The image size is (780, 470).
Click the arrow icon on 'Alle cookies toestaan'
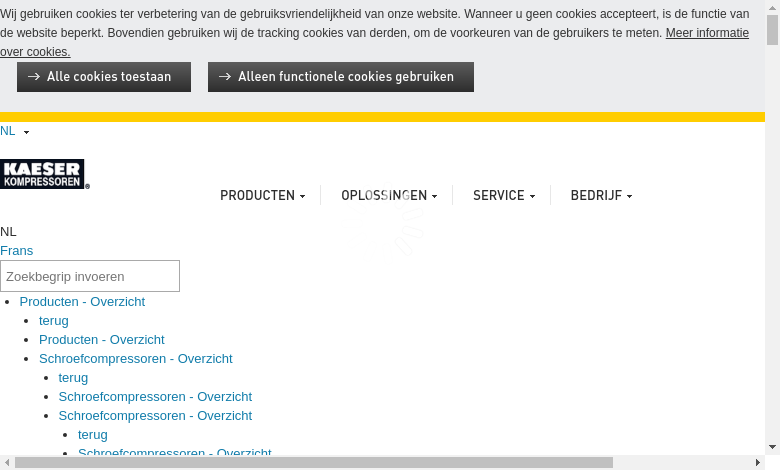pyautogui.click(x=34, y=77)
